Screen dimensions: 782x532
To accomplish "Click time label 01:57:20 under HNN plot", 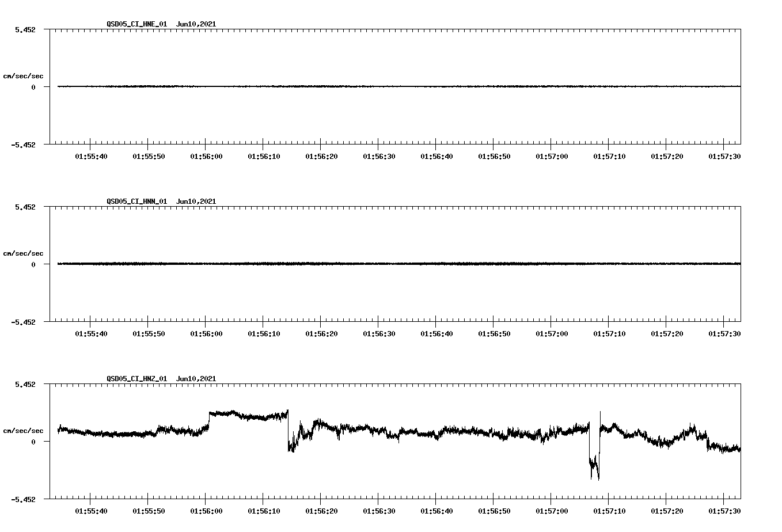I will pos(667,334).
